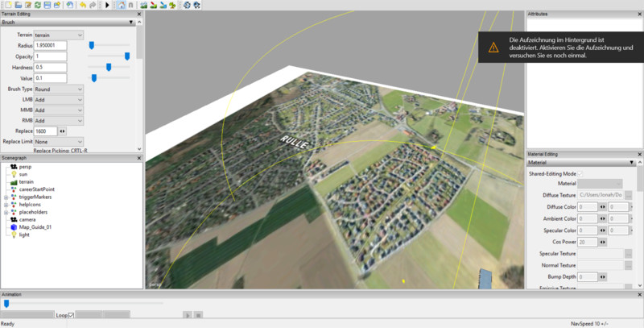644x328 pixels.
Task: Open the Material dropdown in Material Editing
Action: pyautogui.click(x=600, y=184)
